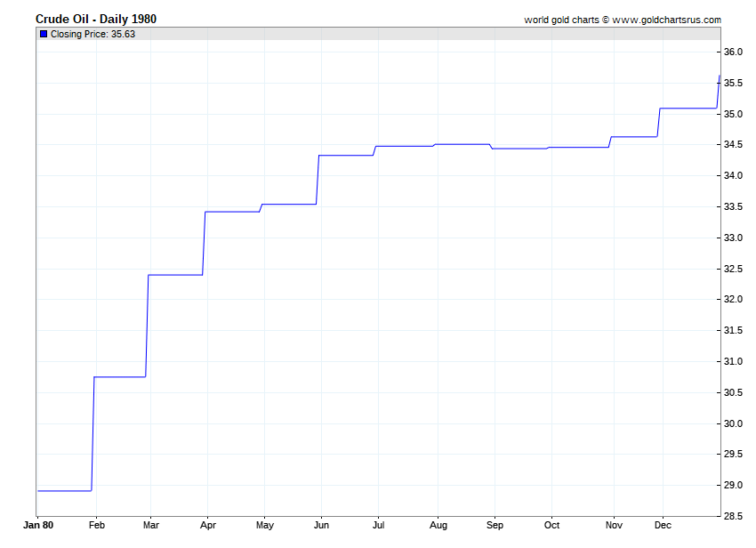Viewport: 756px width, 548px height.
Task: Select the 'Jan 80' x-axis label
Action: pyautogui.click(x=38, y=526)
